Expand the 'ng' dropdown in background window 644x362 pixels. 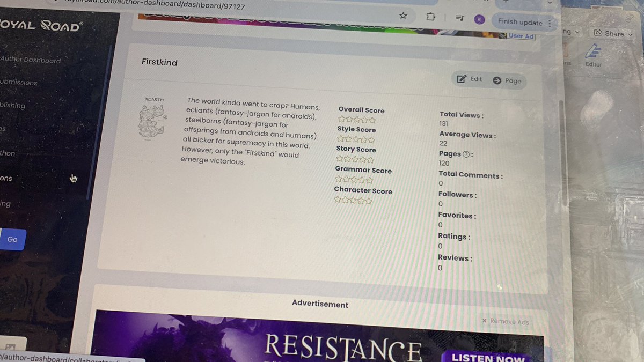pos(571,32)
